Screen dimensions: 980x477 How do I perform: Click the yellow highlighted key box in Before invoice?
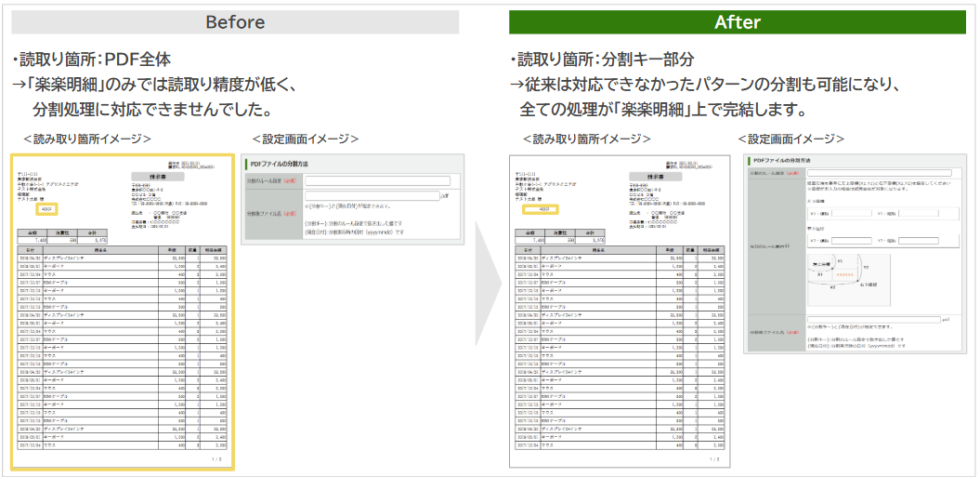(47, 209)
